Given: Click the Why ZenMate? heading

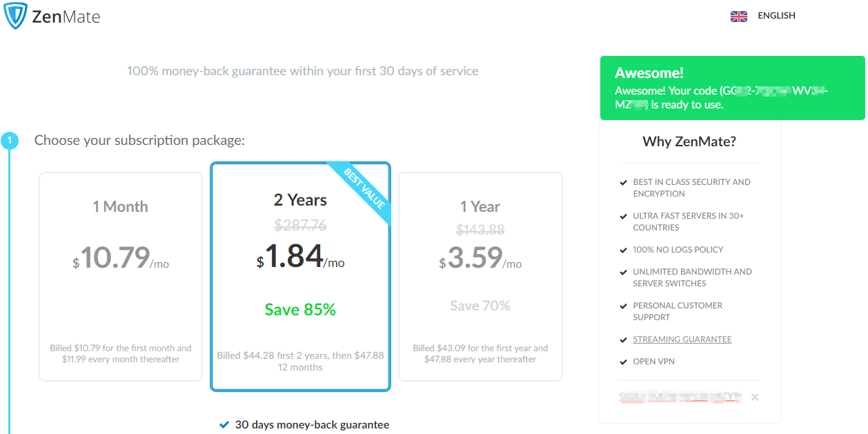Looking at the screenshot, I should [x=689, y=141].
